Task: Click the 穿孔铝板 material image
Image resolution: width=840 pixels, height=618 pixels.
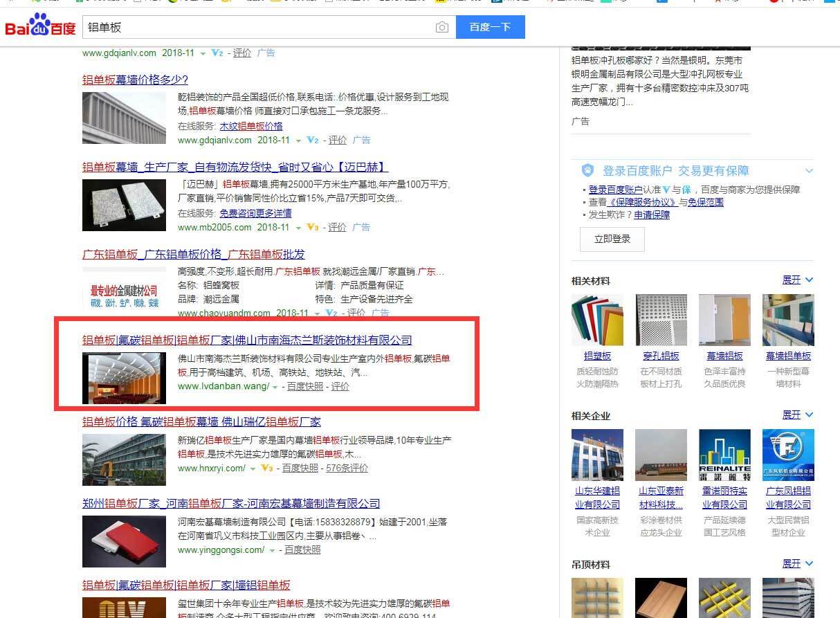Action: click(661, 320)
